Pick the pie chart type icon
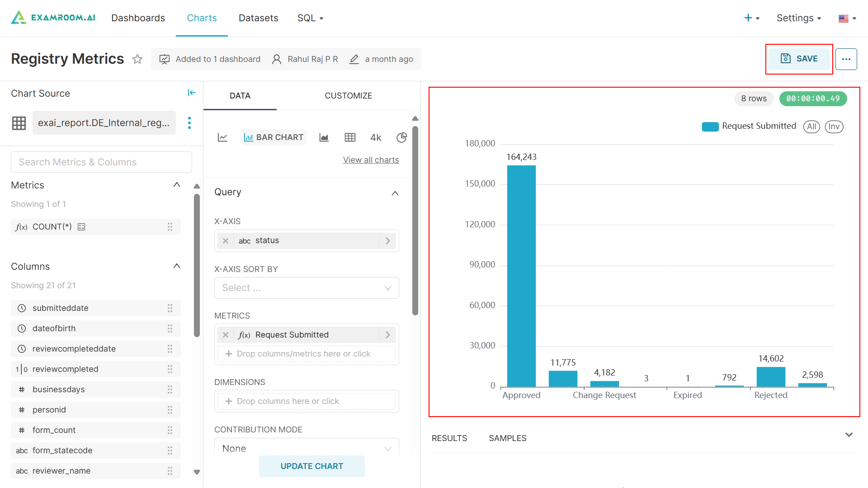868x488 pixels. (401, 137)
